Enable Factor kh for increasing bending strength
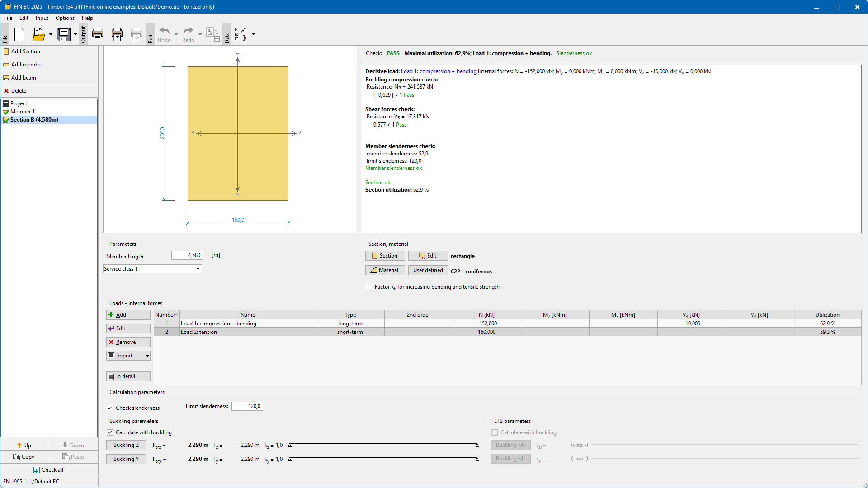Screen dimensions: 868x488 pos(369,287)
